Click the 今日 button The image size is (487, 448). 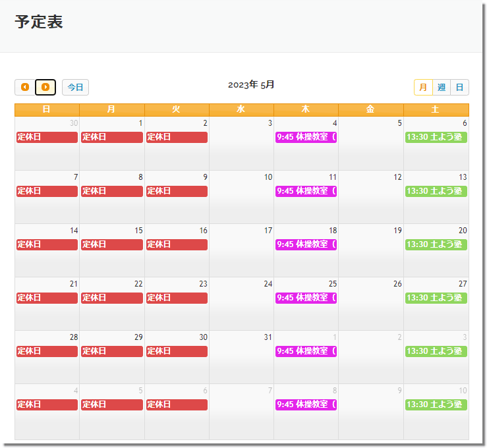pyautogui.click(x=75, y=87)
